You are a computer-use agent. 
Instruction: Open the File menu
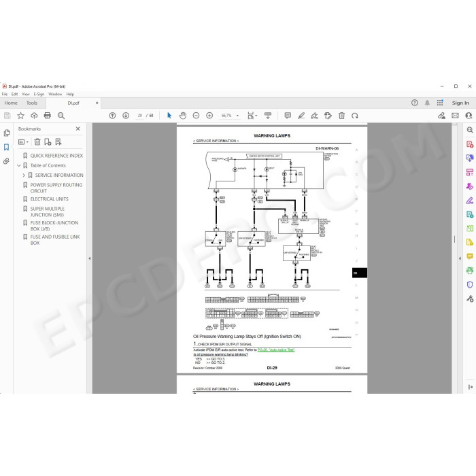tap(5, 94)
